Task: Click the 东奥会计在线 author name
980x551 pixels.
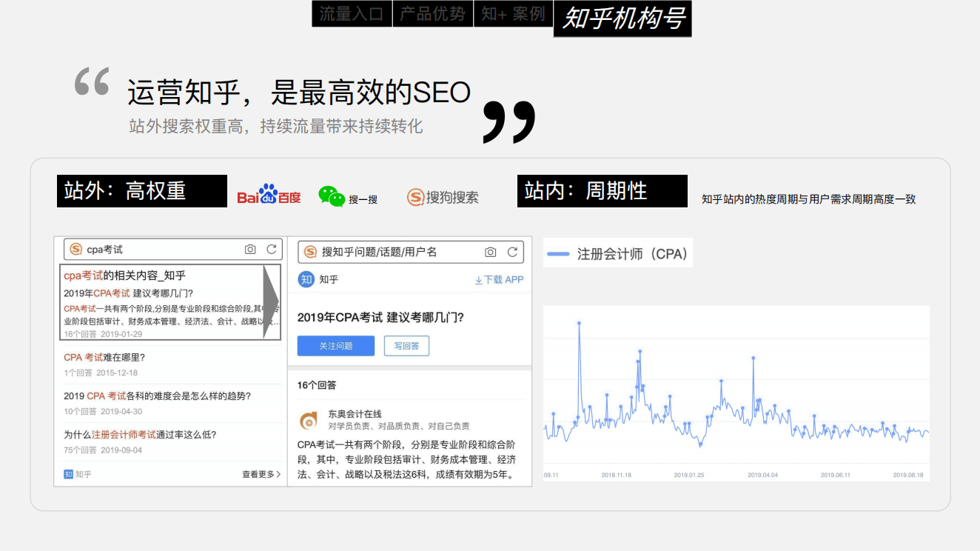Action: [x=355, y=414]
